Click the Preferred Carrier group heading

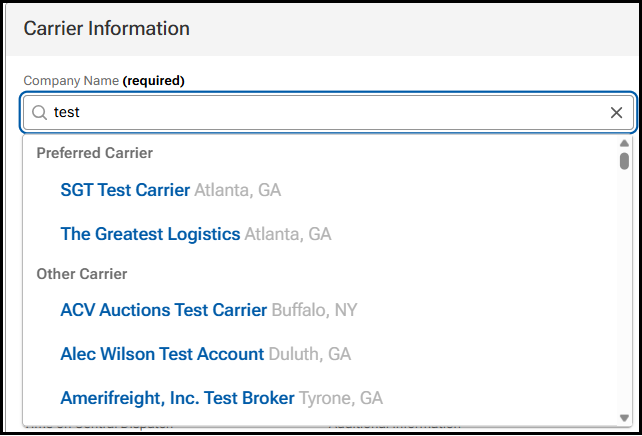pos(94,153)
